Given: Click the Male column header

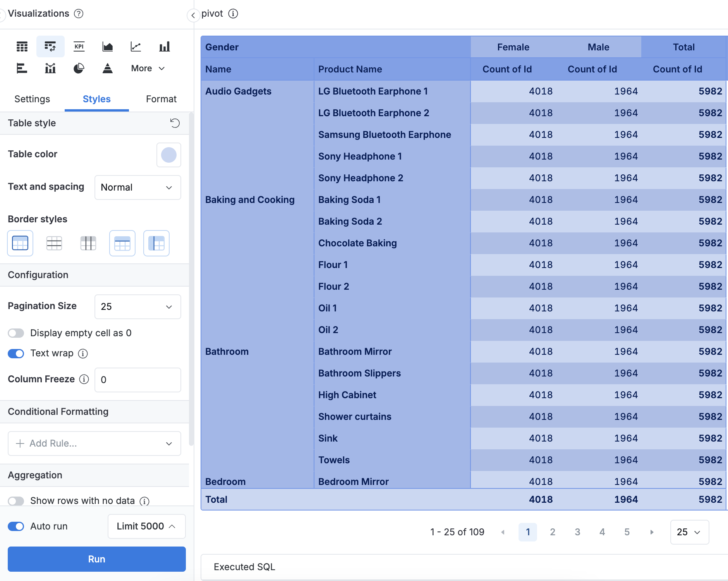Looking at the screenshot, I should pos(598,47).
